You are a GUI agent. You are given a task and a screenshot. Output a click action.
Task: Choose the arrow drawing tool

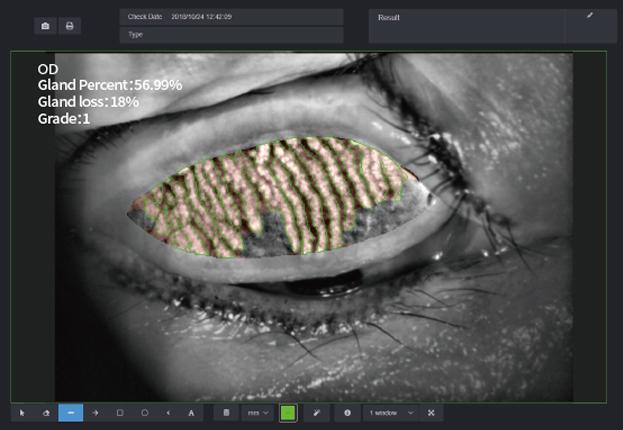[x=95, y=412]
